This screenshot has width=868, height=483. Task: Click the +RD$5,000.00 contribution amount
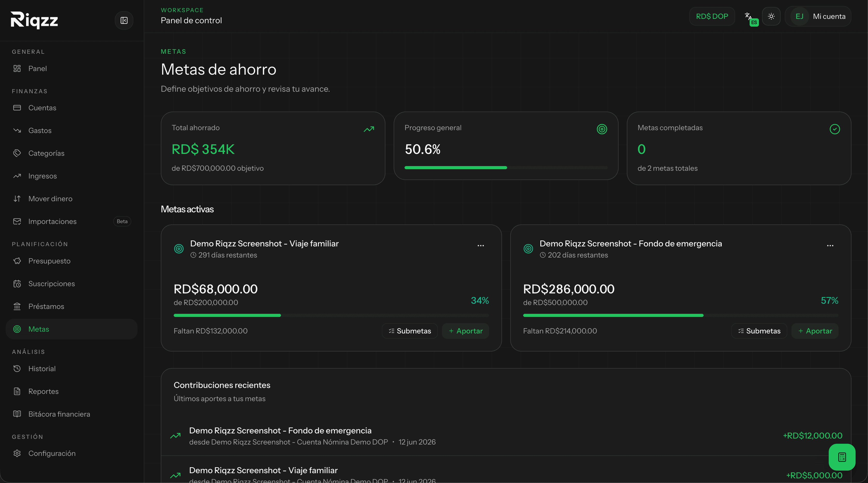814,475
